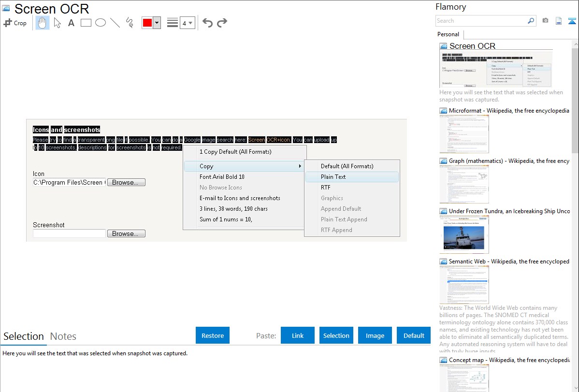
Task: Undo the last annotation
Action: coord(207,23)
